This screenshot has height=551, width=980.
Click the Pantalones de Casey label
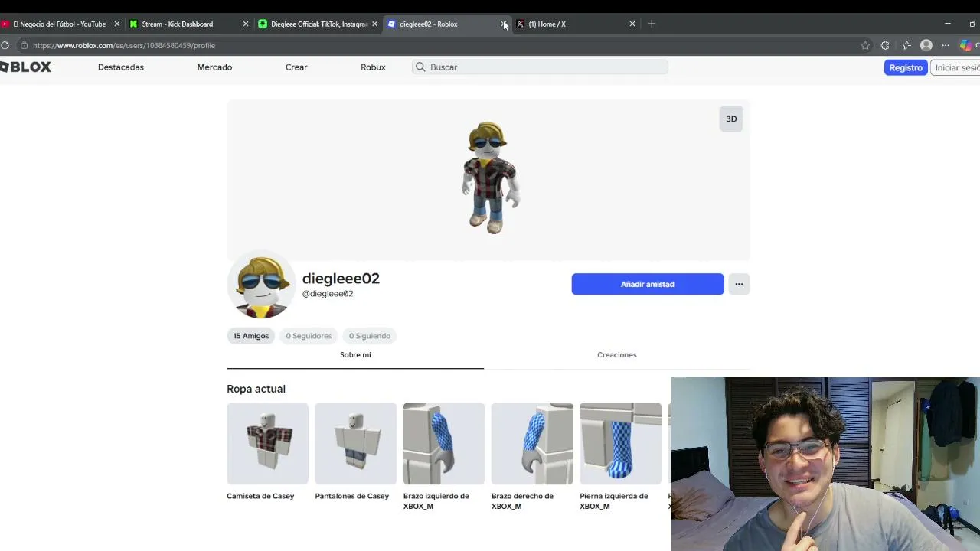[352, 496]
